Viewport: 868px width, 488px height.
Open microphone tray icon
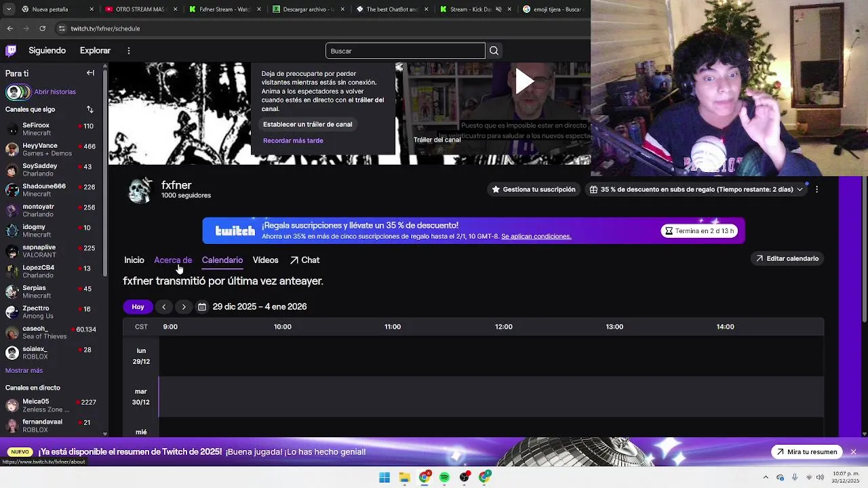795,477
